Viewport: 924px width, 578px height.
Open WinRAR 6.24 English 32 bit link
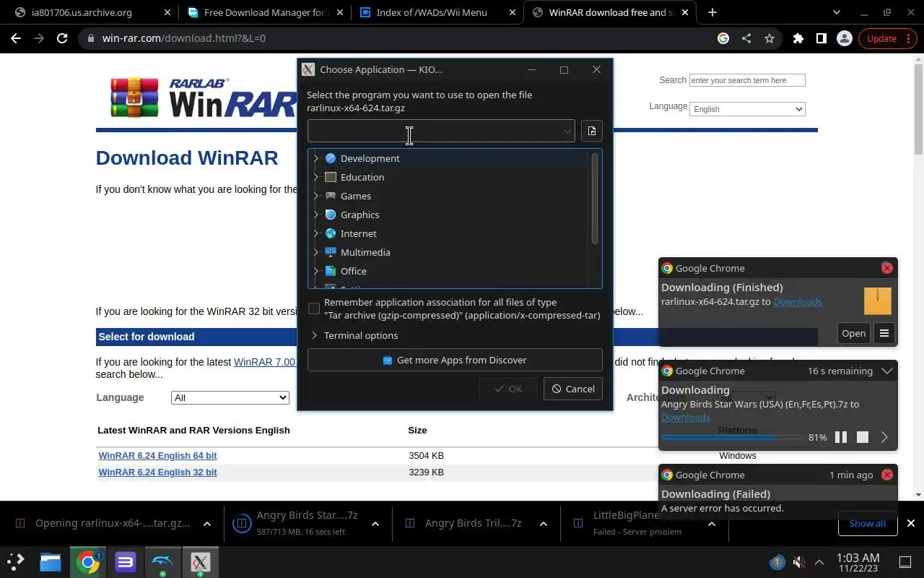click(157, 472)
